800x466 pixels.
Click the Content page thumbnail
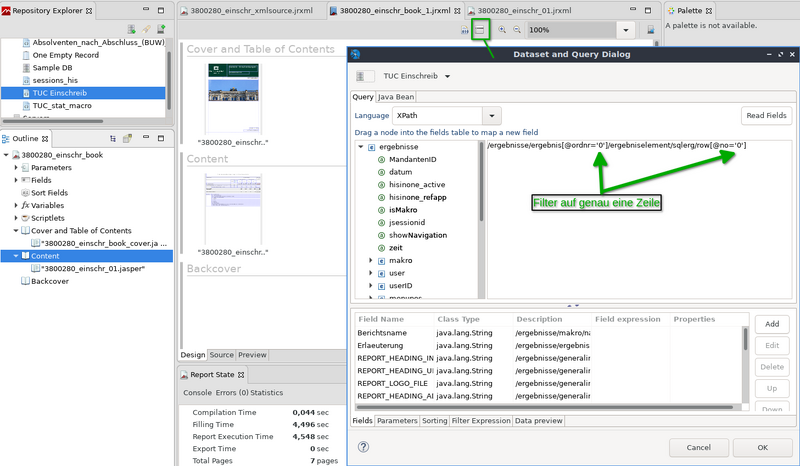pos(233,208)
